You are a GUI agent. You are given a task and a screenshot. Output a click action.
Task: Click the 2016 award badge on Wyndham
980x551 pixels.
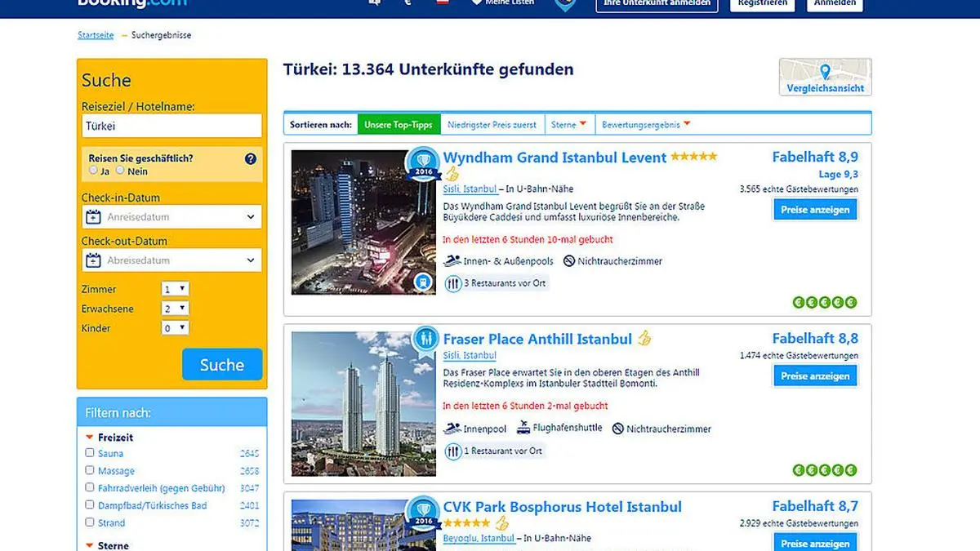click(423, 163)
